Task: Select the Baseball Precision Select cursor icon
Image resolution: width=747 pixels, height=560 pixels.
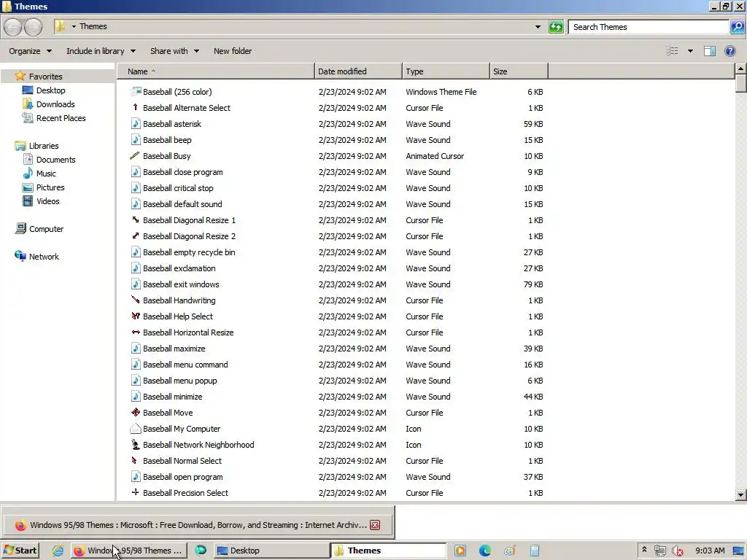Action: (x=135, y=493)
